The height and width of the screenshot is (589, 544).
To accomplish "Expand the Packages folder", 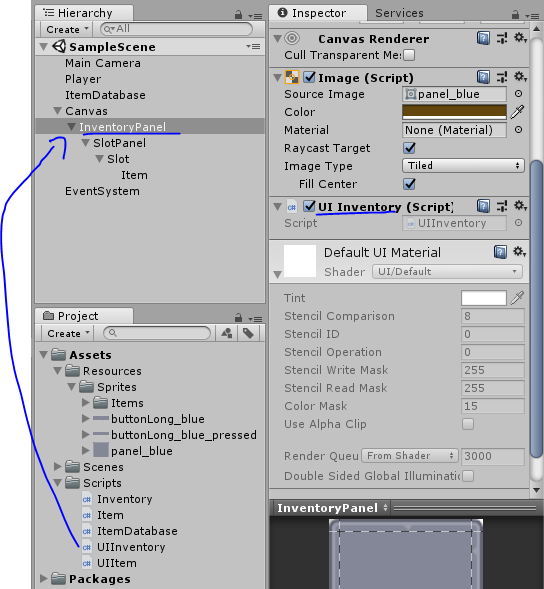I will pos(44,578).
